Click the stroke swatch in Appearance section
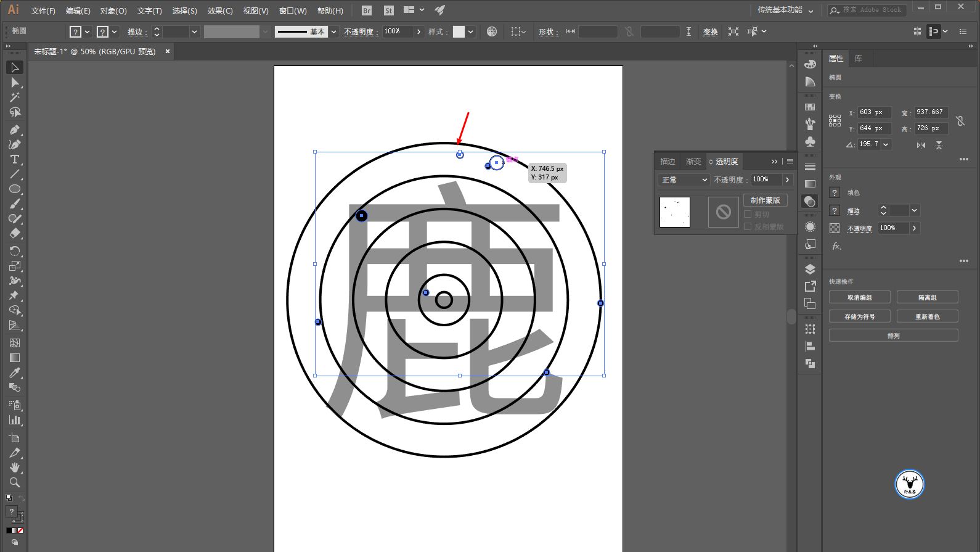 [x=835, y=210]
